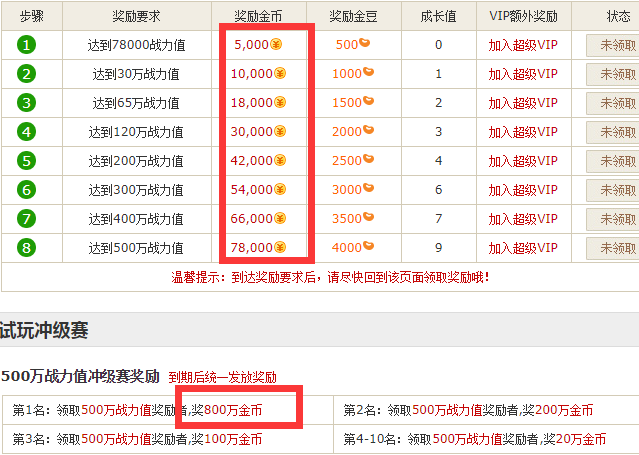Click the 奖励金豆 column header

354,16
